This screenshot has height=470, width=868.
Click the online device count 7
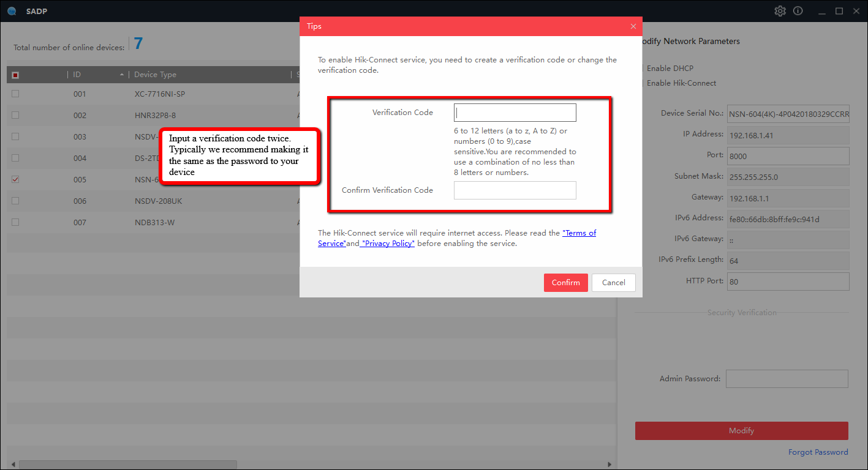click(x=138, y=43)
